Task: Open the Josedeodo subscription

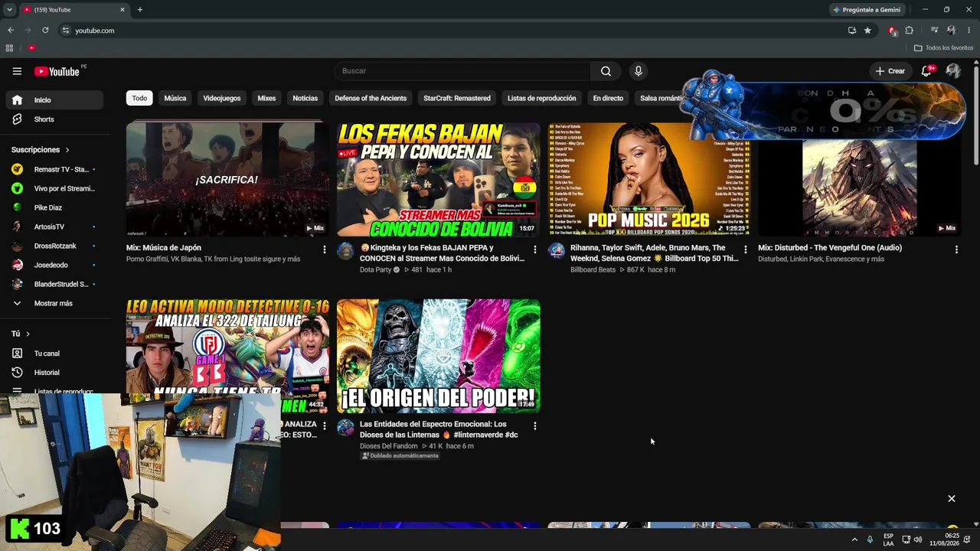Action: (x=54, y=265)
